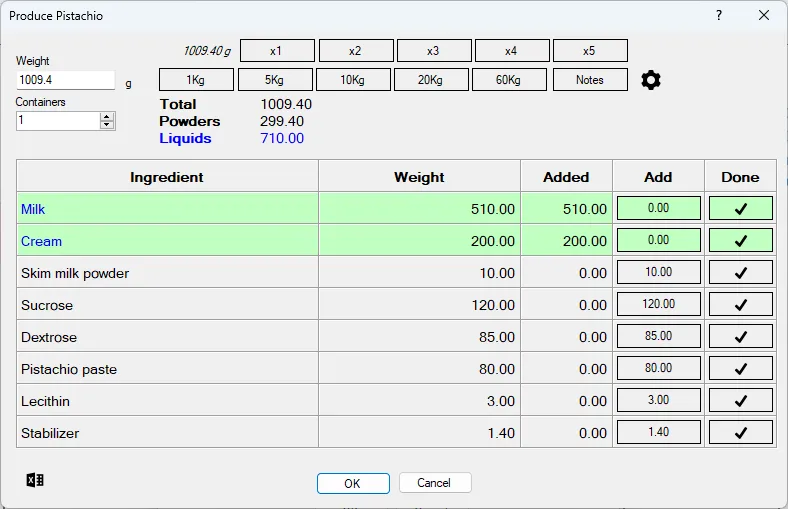Add 3.00 of Lecithin

658,400
